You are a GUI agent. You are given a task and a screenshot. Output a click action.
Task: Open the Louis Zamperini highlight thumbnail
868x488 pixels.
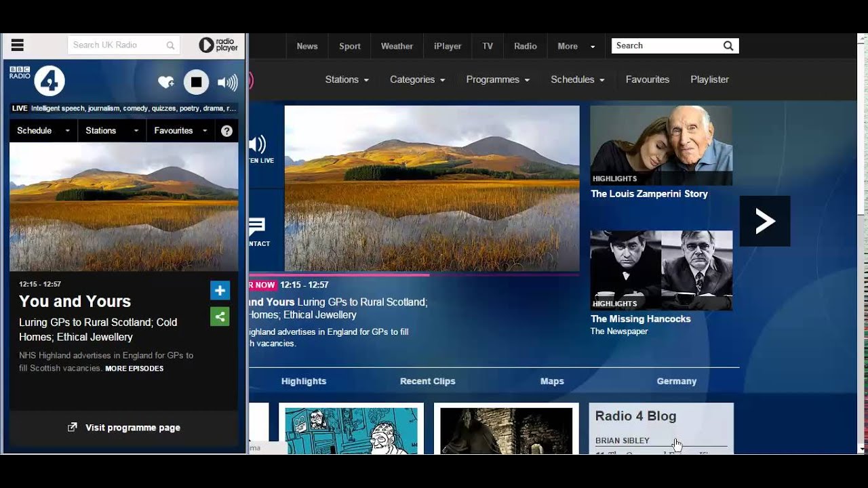pos(661,145)
